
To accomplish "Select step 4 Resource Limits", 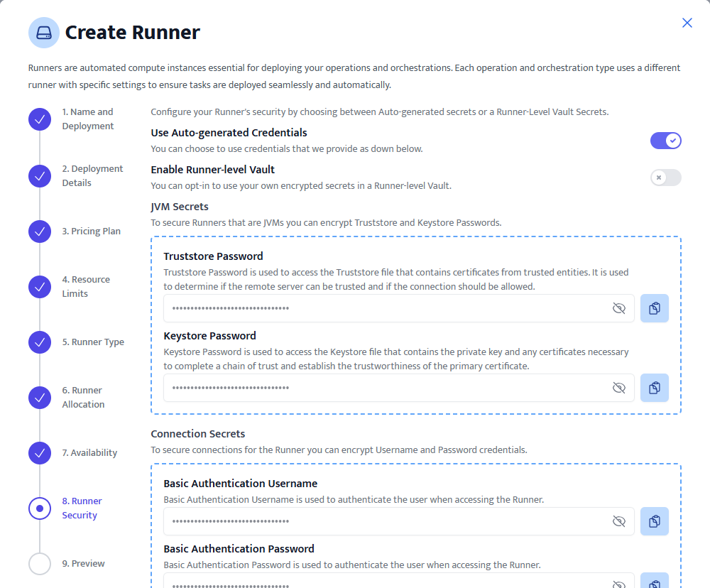I will coord(40,287).
